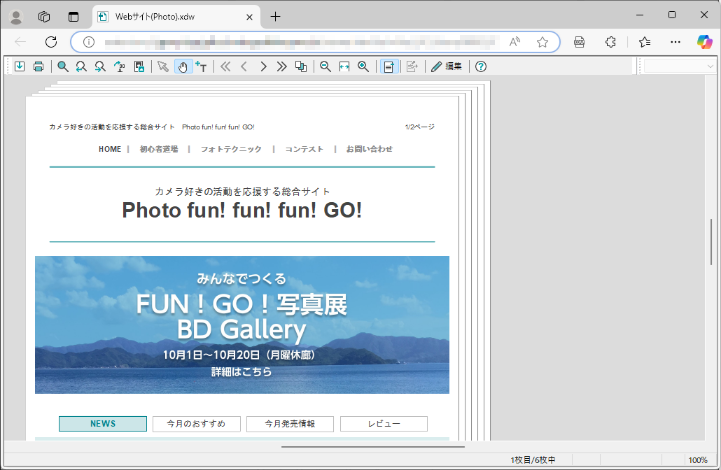Click コンテスト navigation link
This screenshot has width=721, height=470.
(304, 149)
